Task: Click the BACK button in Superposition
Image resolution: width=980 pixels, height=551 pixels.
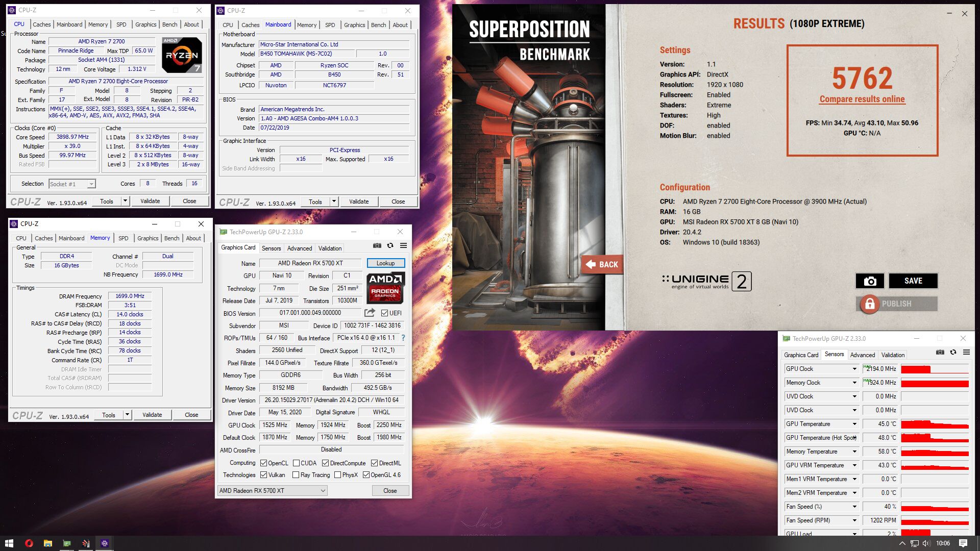Action: [602, 264]
